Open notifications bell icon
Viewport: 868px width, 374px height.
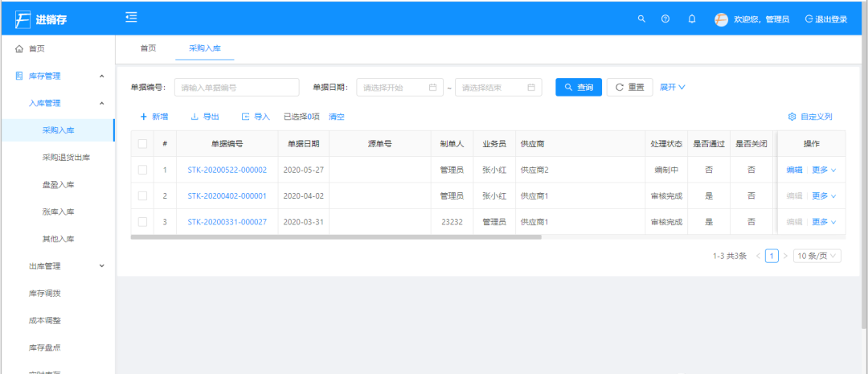point(691,18)
